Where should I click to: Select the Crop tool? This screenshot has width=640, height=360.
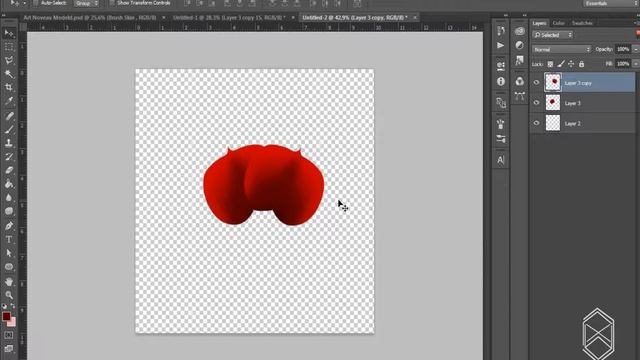tap(9, 87)
